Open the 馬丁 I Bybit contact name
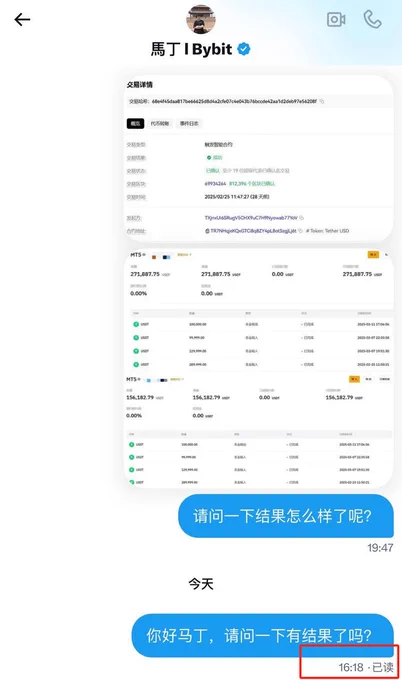The image size is (402, 680). coord(191,49)
